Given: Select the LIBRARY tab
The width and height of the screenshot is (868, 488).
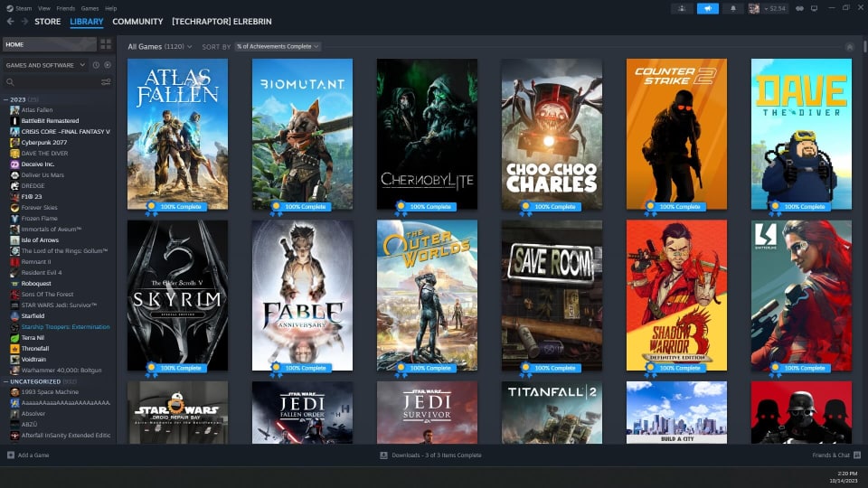Looking at the screenshot, I should (x=87, y=22).
